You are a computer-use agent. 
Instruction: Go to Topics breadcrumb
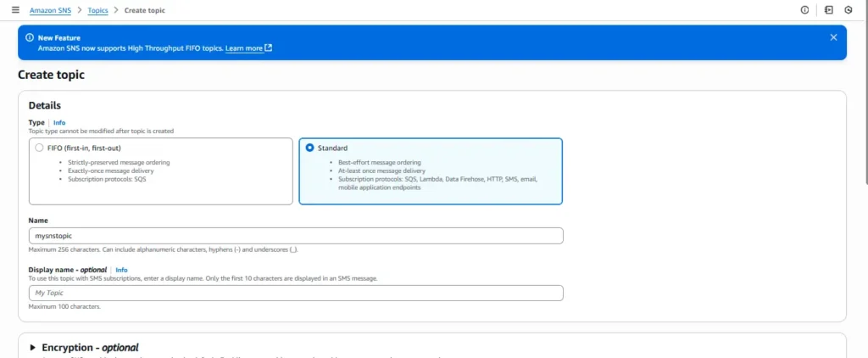tap(98, 10)
